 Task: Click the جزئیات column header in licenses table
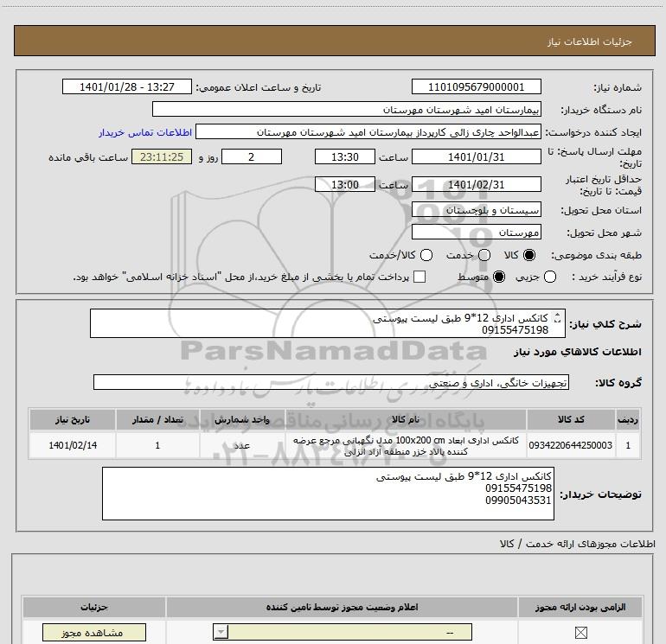click(x=94, y=607)
